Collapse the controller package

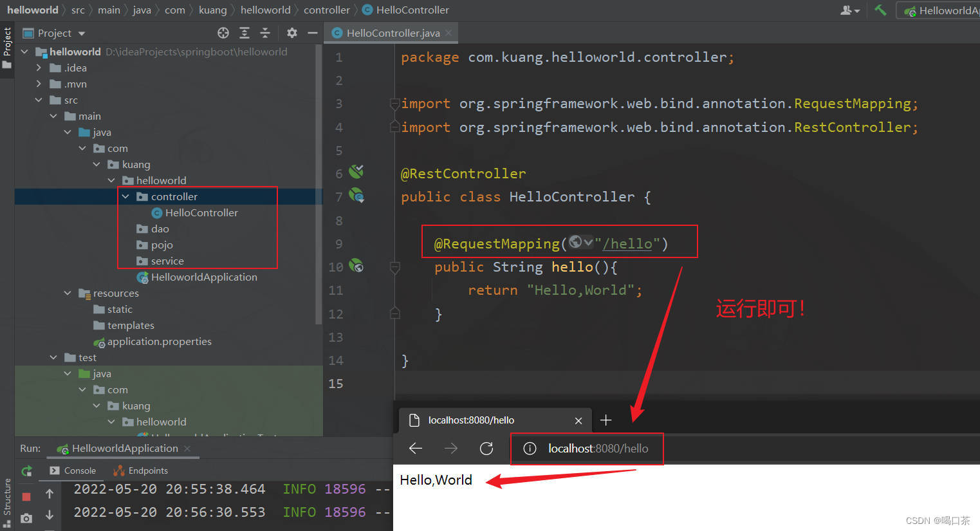(125, 196)
